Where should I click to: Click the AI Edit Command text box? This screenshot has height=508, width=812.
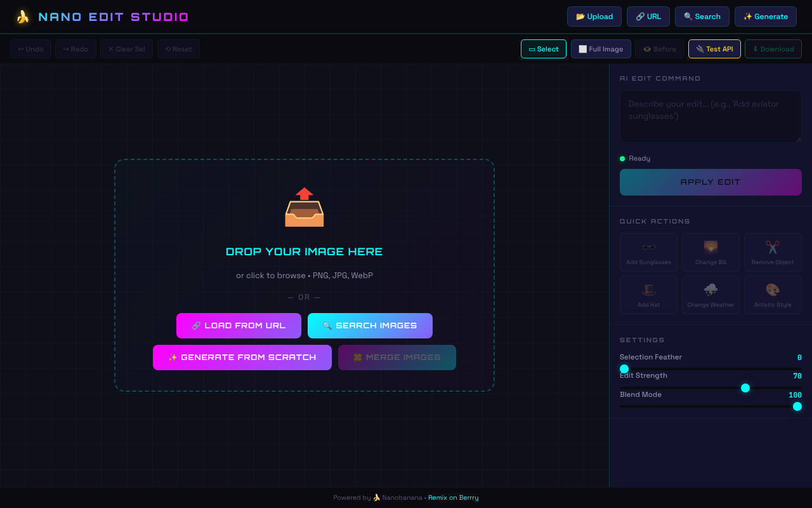click(x=710, y=117)
